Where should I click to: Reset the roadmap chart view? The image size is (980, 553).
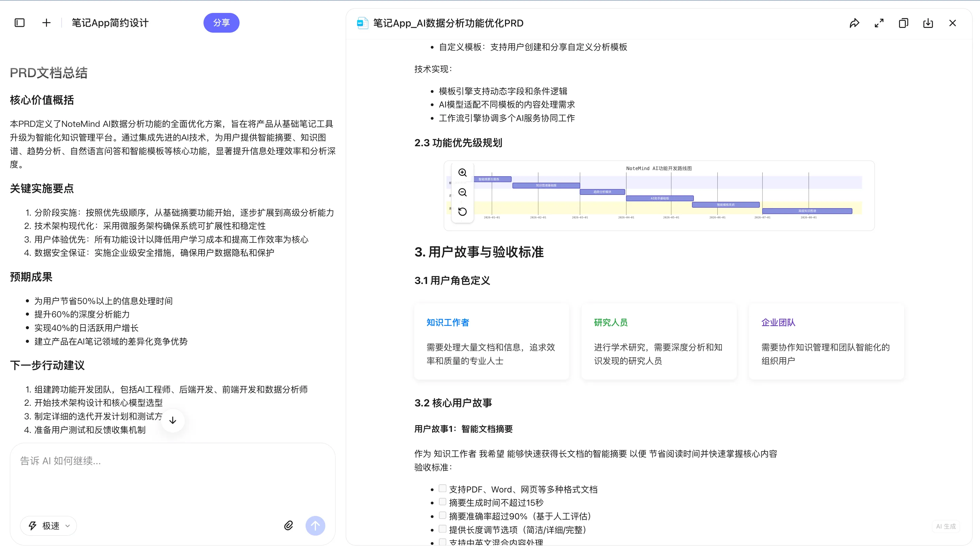(x=462, y=212)
